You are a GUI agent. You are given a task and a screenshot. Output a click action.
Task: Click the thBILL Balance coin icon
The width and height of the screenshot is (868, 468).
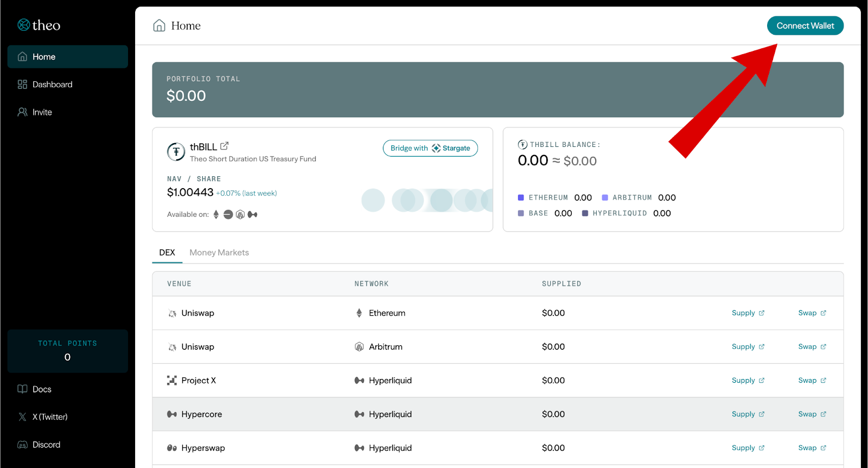click(522, 145)
